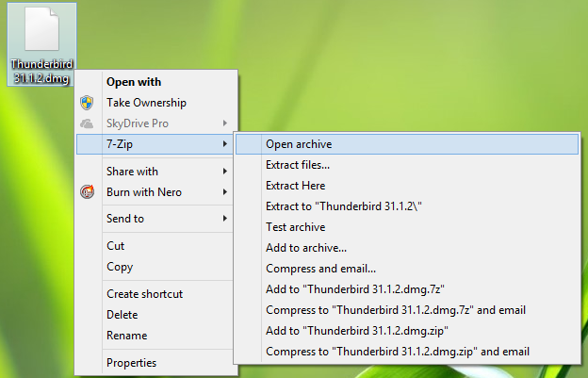Run Test archive
The width and height of the screenshot is (588, 378).
click(295, 227)
